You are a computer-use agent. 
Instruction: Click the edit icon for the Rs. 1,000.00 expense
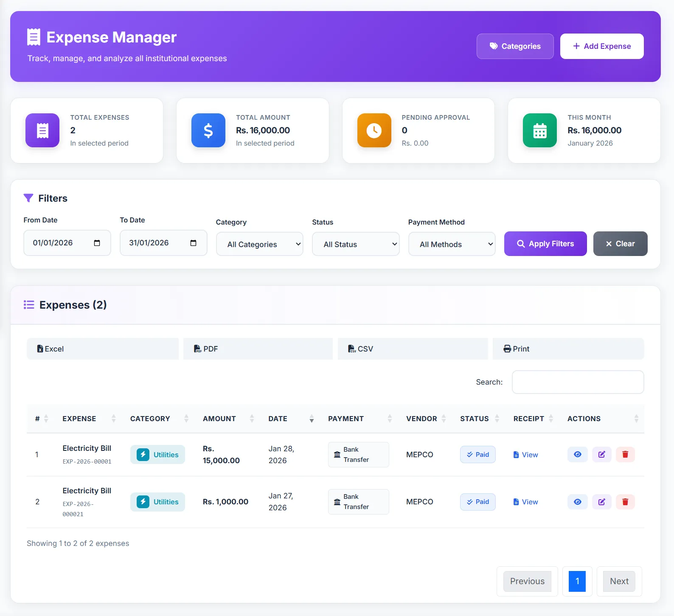[x=601, y=502]
